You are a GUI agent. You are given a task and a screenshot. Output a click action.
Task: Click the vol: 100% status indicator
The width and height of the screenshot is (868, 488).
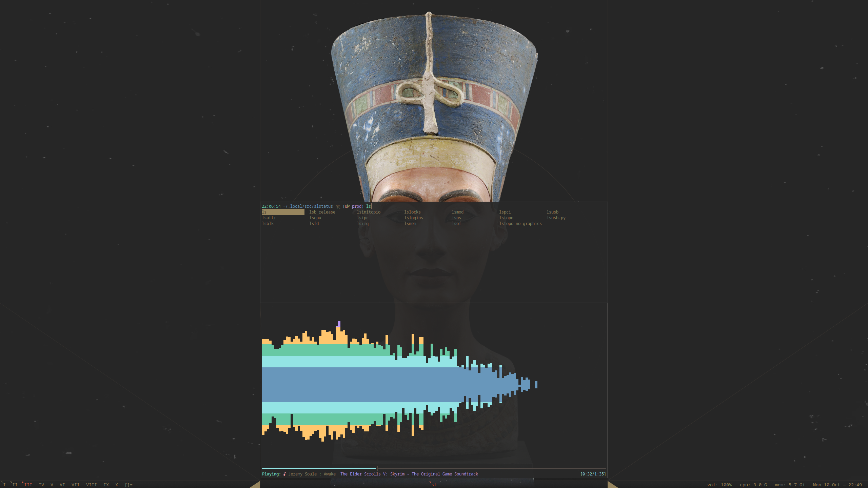pos(719,485)
